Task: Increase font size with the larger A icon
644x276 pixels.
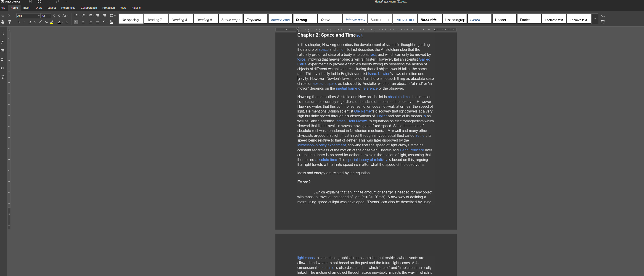Action: coord(54,16)
